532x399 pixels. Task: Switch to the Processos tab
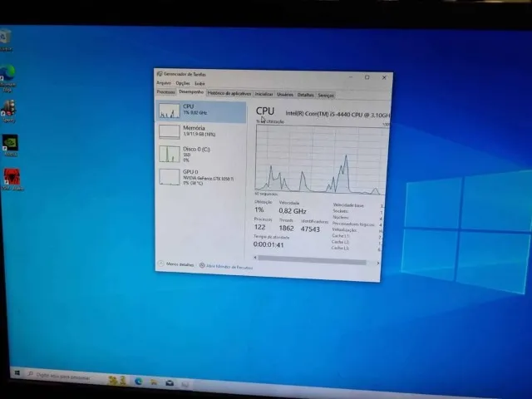(166, 92)
